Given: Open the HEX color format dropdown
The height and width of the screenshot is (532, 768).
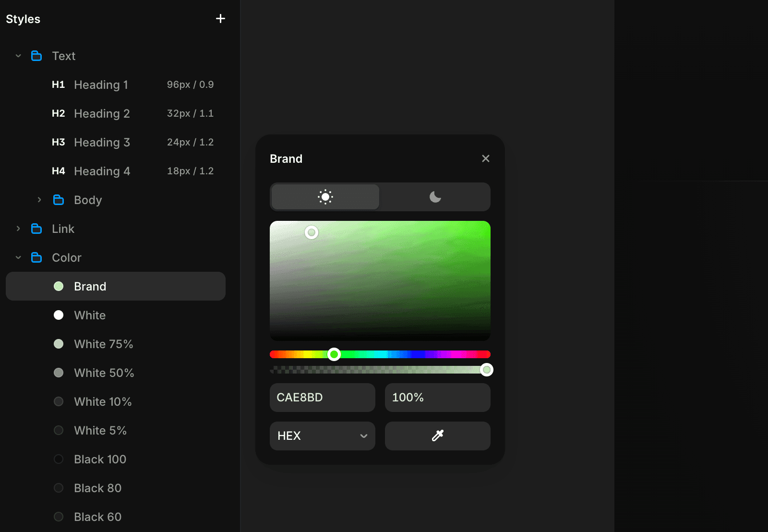Looking at the screenshot, I should [322, 435].
